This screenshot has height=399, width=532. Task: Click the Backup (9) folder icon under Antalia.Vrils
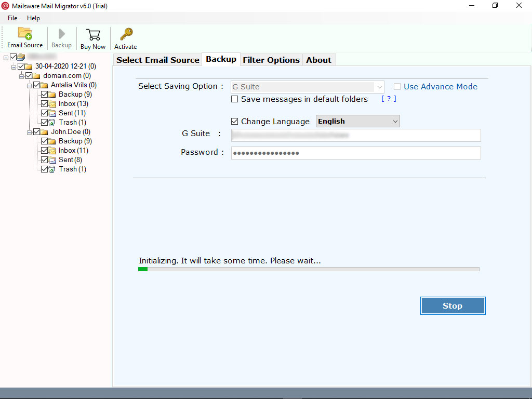point(52,95)
